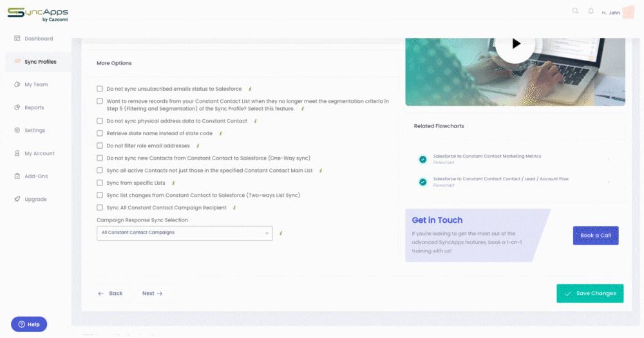Viewport: 644px width, 338px height.
Task: Open Reports menu item
Action: (x=34, y=108)
